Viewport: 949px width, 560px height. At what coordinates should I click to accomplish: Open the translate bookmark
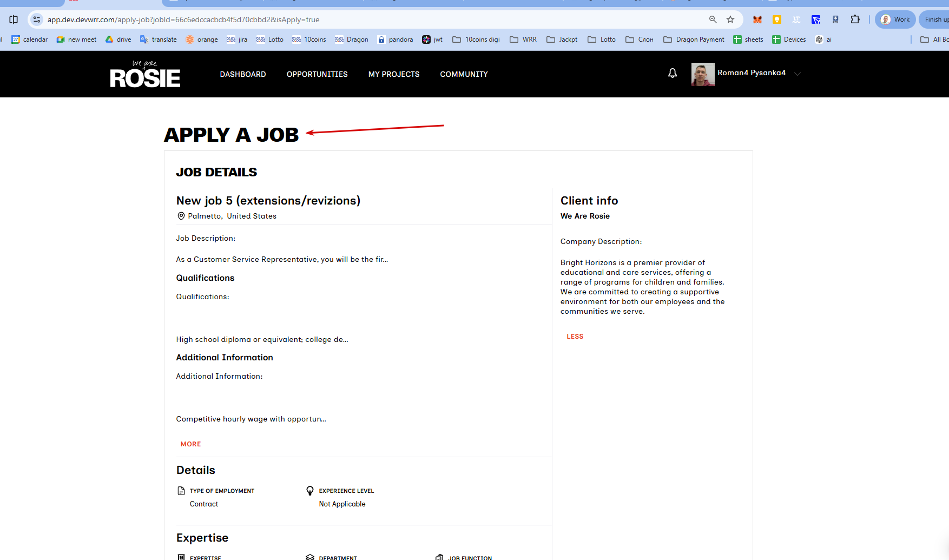pos(158,39)
